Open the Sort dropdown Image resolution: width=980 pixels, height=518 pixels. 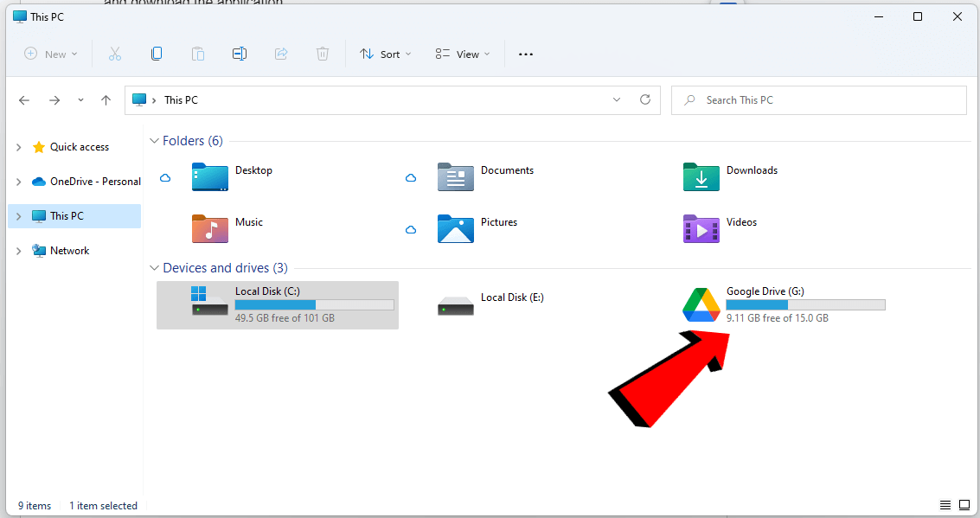coord(384,53)
